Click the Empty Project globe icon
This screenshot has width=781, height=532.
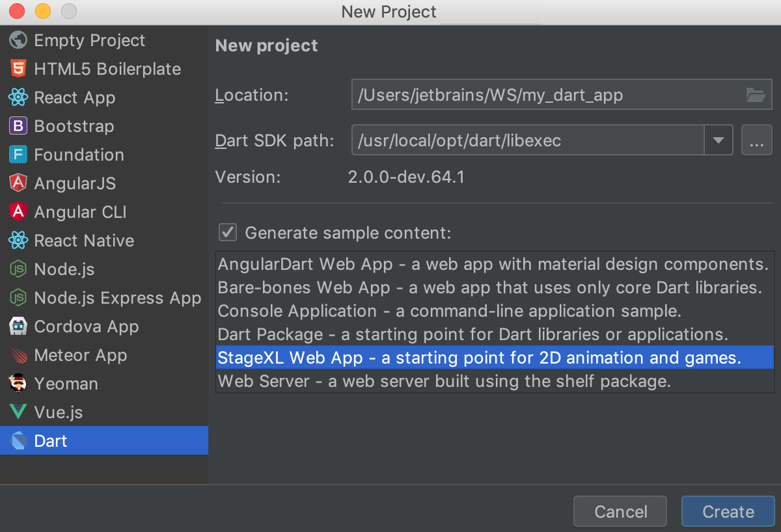(18, 40)
